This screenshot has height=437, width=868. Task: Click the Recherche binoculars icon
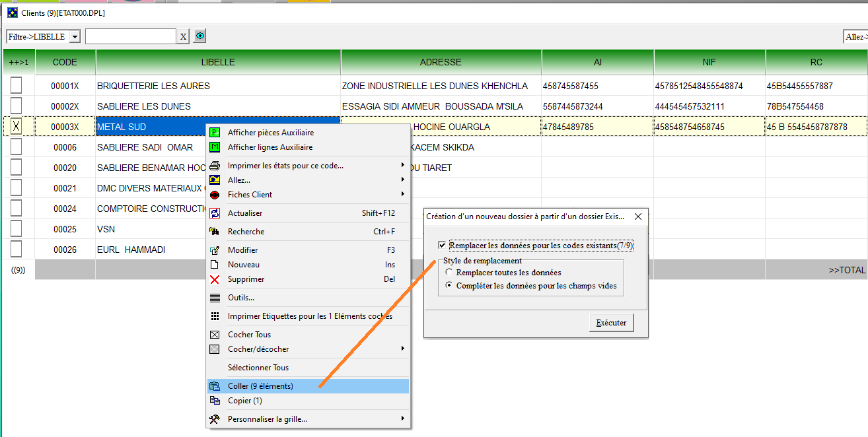click(x=215, y=232)
